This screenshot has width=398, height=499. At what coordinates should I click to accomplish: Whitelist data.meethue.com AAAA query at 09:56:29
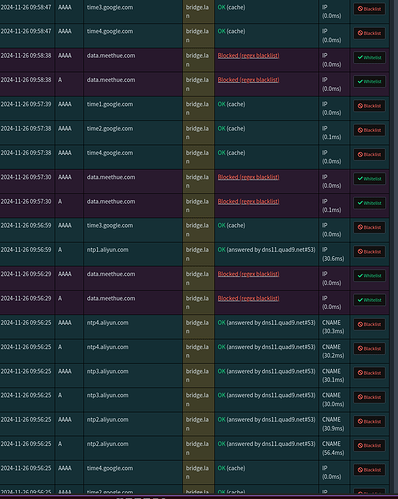[369, 276]
